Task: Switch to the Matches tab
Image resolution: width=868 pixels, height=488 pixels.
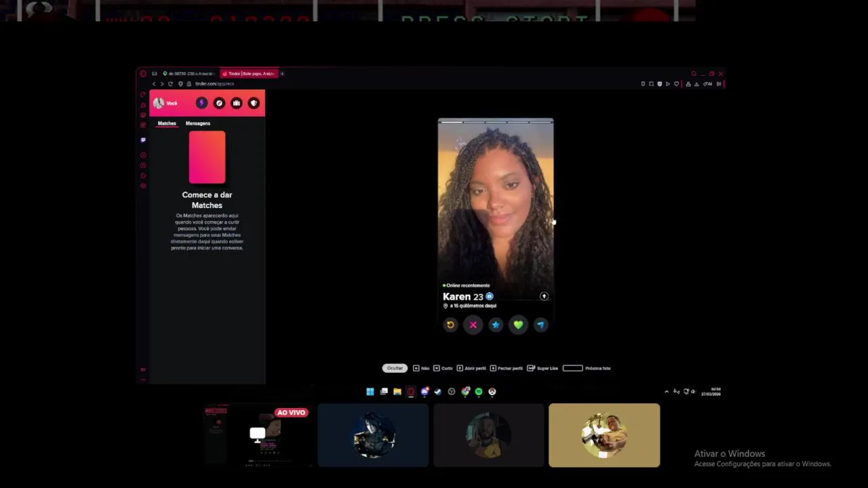Action: [167, 123]
